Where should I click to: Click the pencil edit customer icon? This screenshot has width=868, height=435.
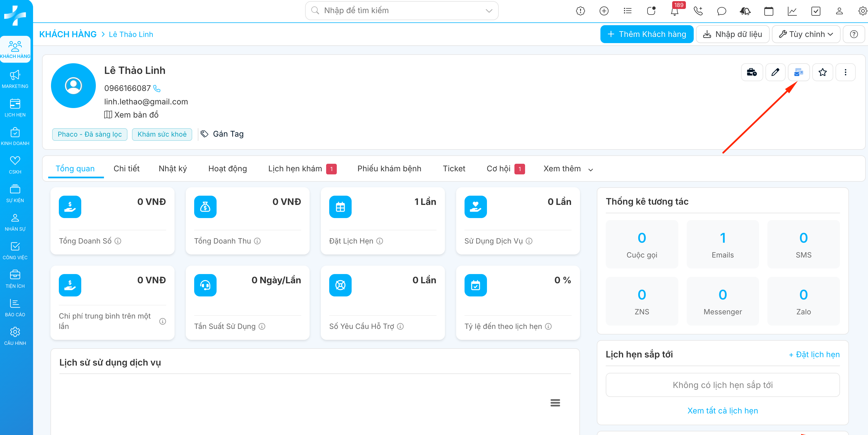[775, 72]
